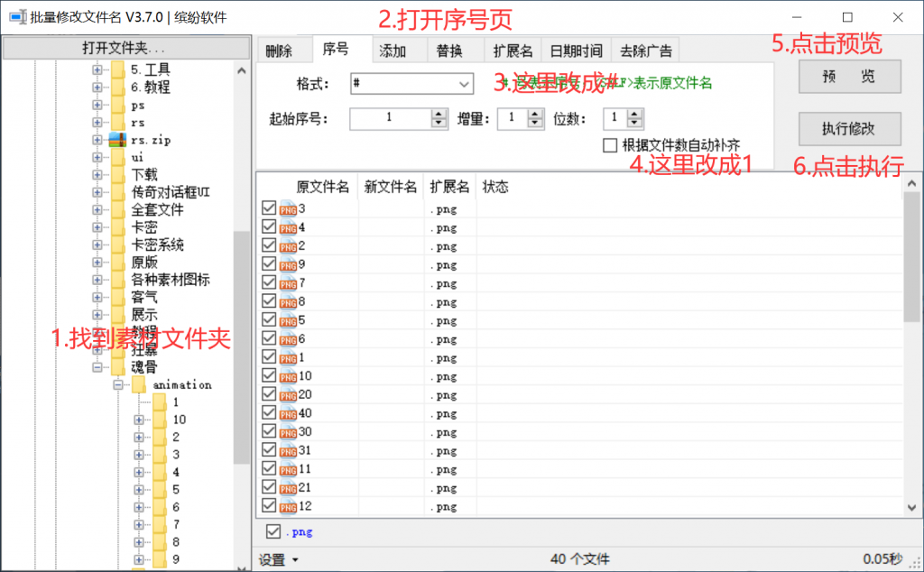Expand the 5.工具 folder node
The height and width of the screenshot is (572, 924).
point(97,69)
